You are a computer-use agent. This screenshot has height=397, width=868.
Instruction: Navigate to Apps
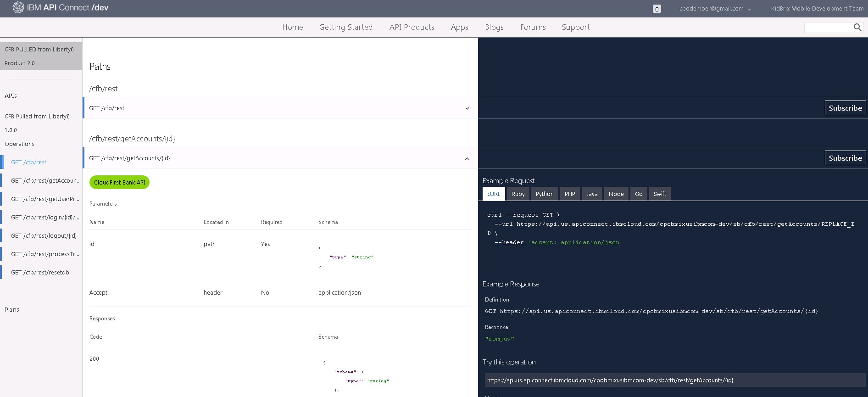[x=459, y=28]
